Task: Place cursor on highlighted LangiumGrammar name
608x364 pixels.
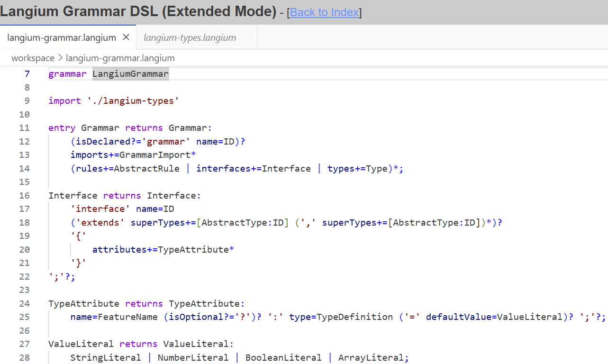Action: (x=130, y=74)
